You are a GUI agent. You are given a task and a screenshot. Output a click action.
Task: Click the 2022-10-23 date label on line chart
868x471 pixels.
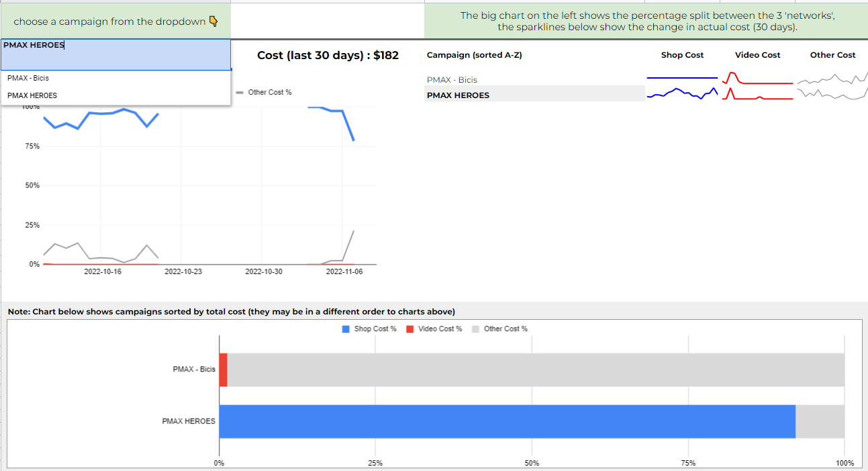click(183, 271)
